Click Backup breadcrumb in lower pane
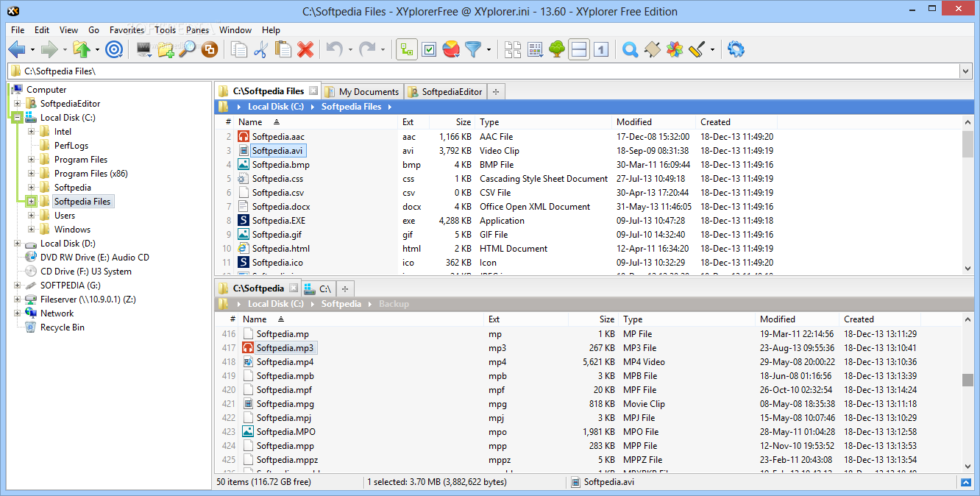The width and height of the screenshot is (980, 496). pyautogui.click(x=394, y=304)
